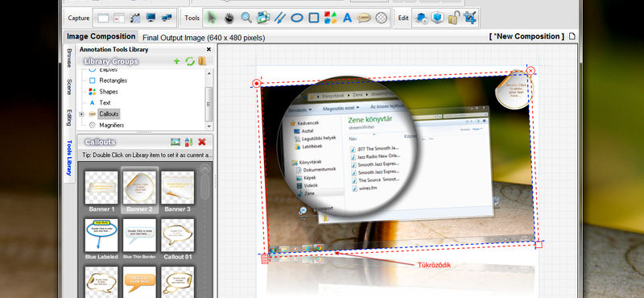Click library groups list down arrow
This screenshot has width=644, height=298.
[x=209, y=126]
